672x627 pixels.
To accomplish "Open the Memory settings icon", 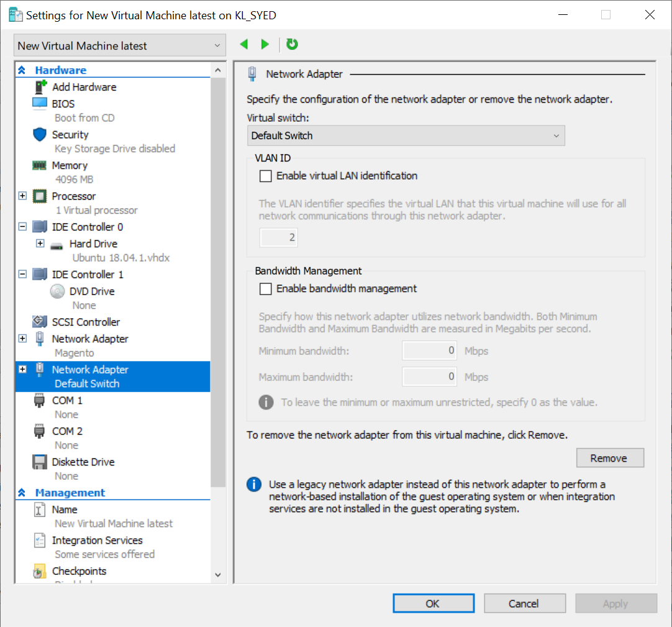I will pyautogui.click(x=40, y=165).
